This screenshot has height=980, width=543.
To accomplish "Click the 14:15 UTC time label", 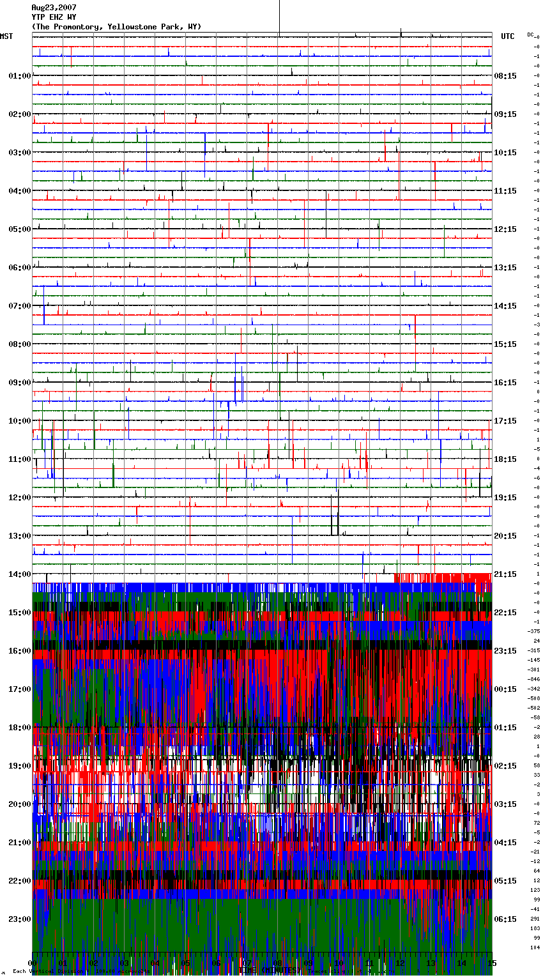I will click(x=505, y=306).
